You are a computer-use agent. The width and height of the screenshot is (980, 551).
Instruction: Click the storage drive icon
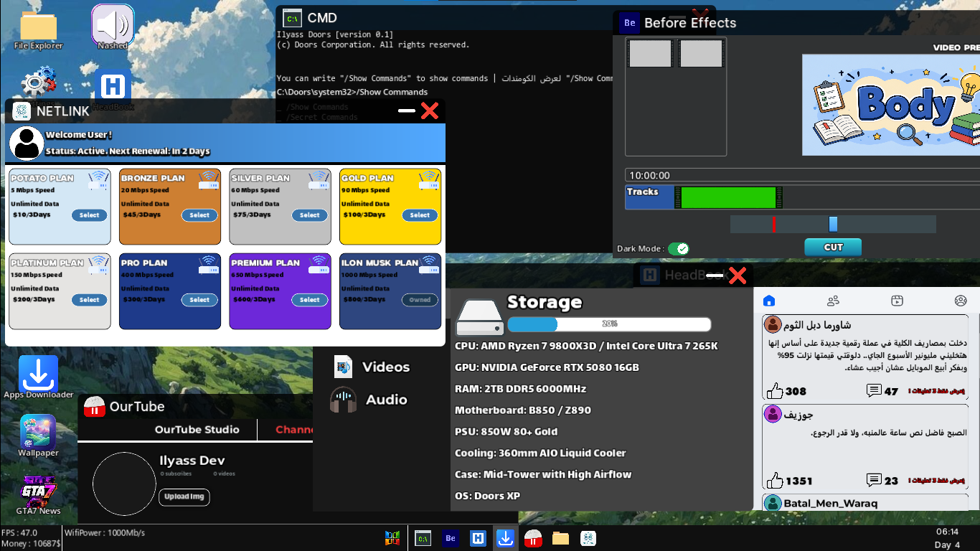(x=480, y=318)
